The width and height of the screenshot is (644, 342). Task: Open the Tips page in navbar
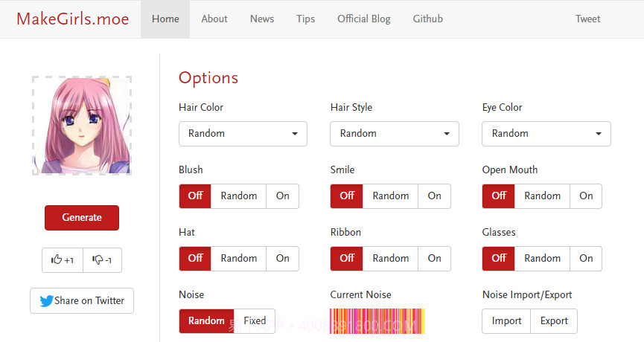305,19
